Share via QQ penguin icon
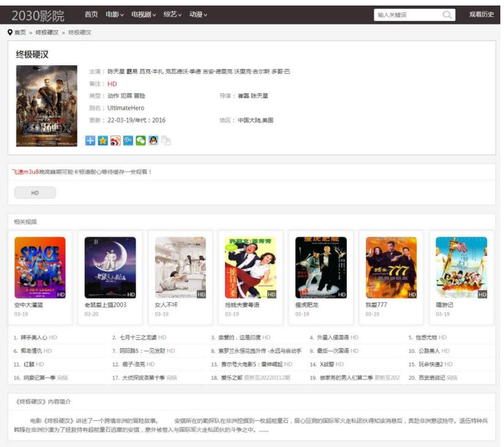 click(154, 141)
